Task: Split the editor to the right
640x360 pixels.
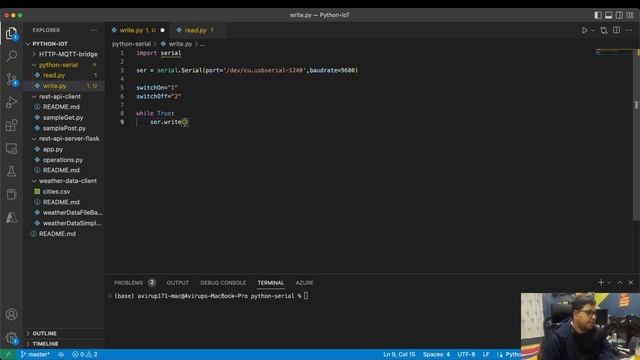Action: tap(616, 30)
